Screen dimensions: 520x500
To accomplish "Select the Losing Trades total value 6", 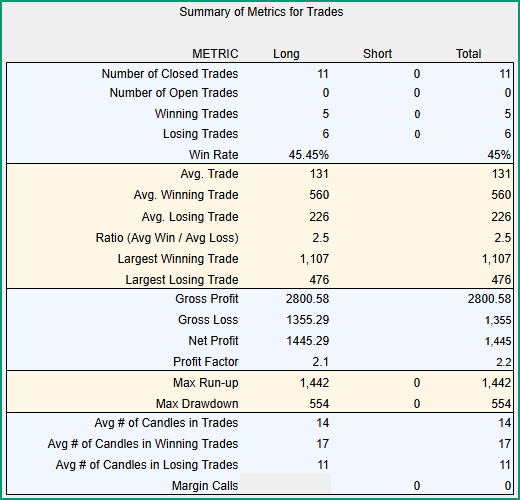I will point(507,134).
